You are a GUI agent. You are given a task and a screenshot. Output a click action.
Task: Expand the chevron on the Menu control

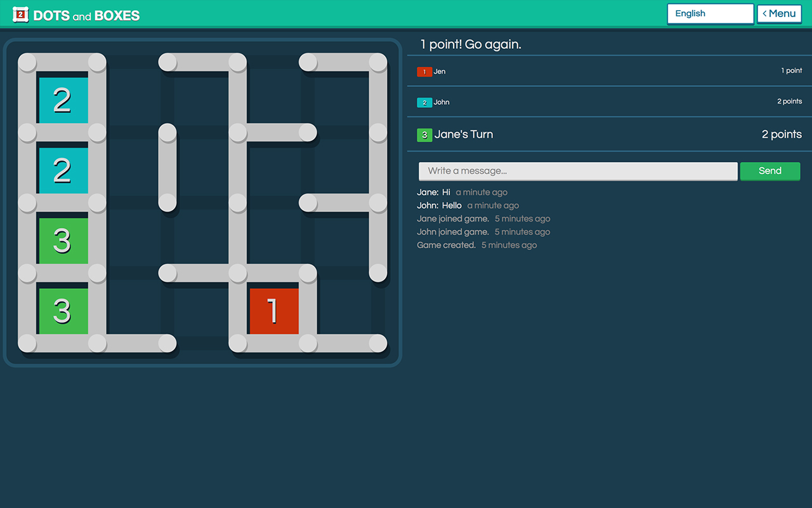766,13
